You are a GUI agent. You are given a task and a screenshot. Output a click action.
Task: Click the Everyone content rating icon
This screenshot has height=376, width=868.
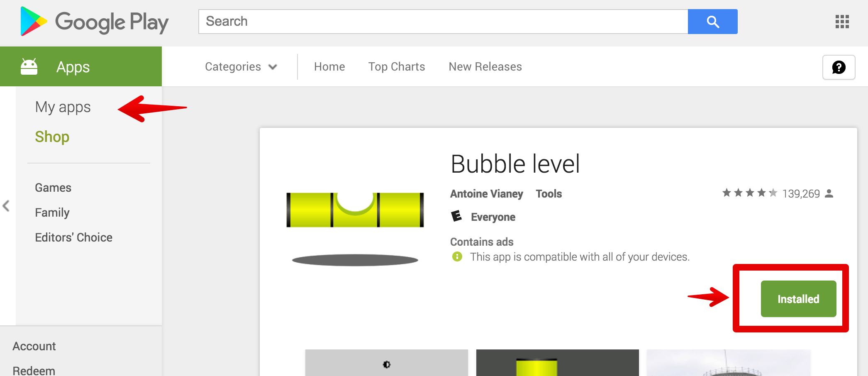click(456, 216)
